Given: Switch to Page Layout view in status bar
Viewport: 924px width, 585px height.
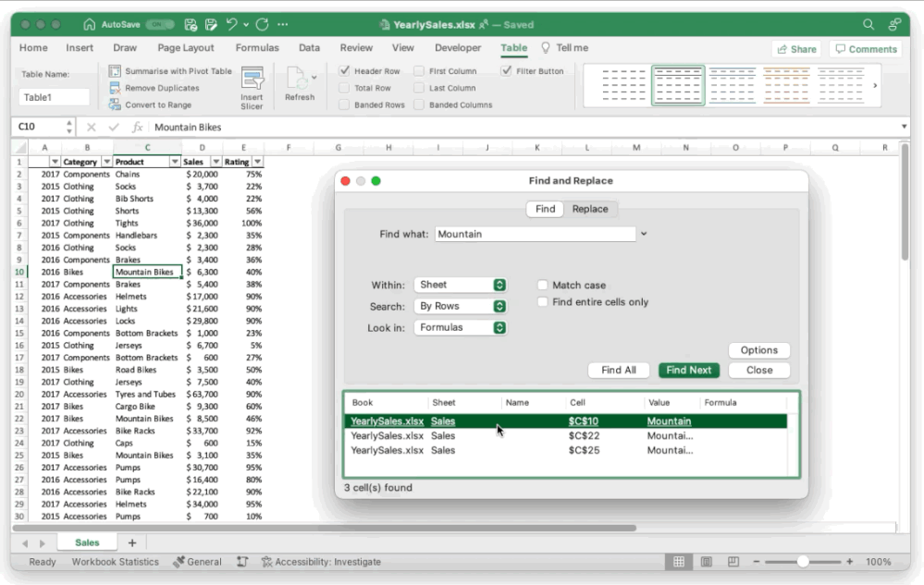Looking at the screenshot, I should [706, 562].
